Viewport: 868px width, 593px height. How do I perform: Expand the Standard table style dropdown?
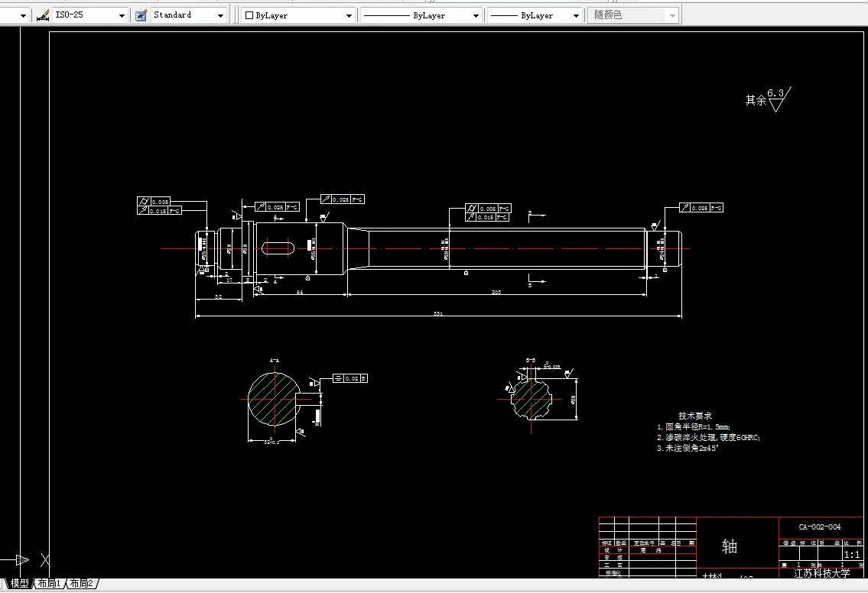(220, 15)
